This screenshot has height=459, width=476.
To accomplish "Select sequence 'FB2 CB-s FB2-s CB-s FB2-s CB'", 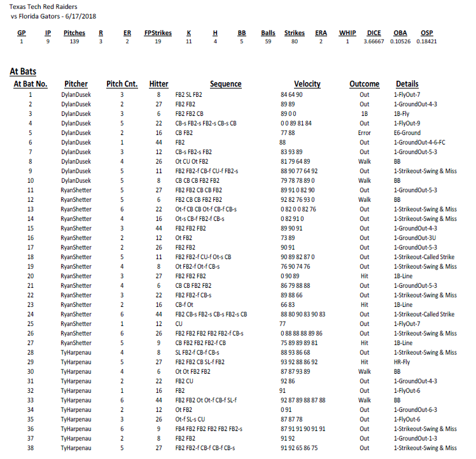I will click(x=211, y=314).
